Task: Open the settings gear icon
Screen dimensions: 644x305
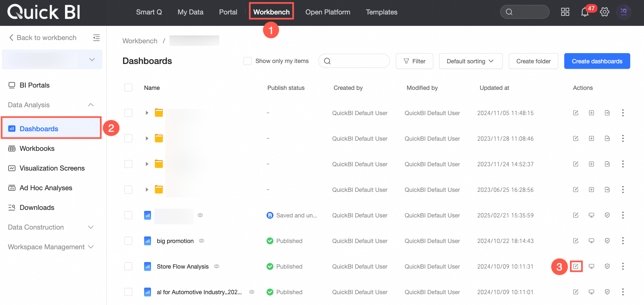Action: pyautogui.click(x=604, y=12)
